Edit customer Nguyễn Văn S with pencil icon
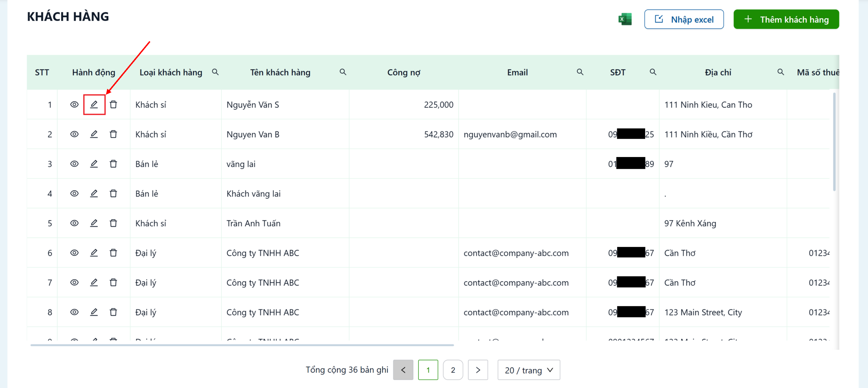 [x=94, y=104]
